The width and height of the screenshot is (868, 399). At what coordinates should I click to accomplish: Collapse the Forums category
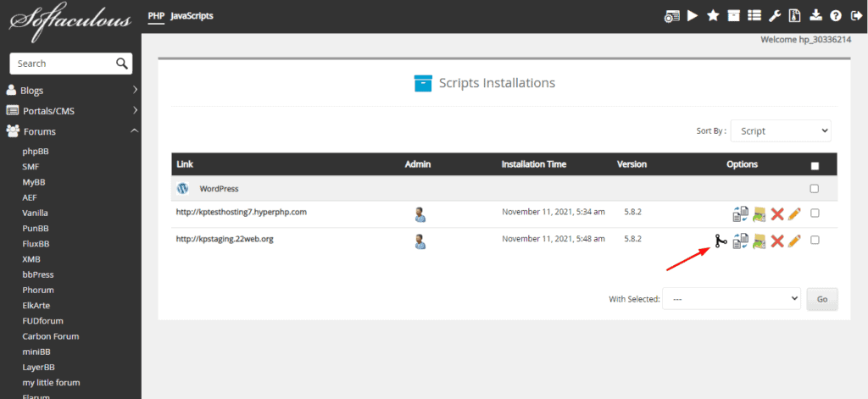point(71,131)
